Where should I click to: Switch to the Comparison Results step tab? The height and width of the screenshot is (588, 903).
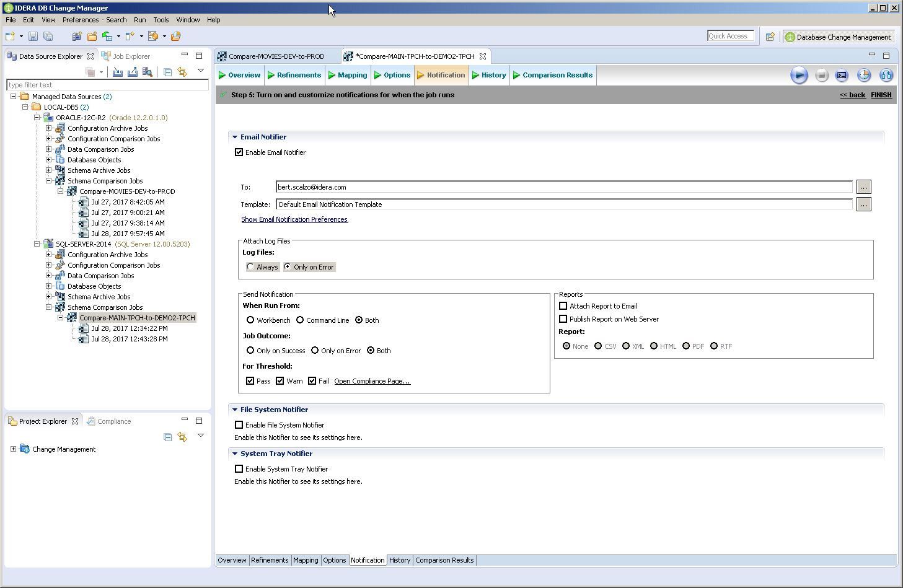pos(557,75)
